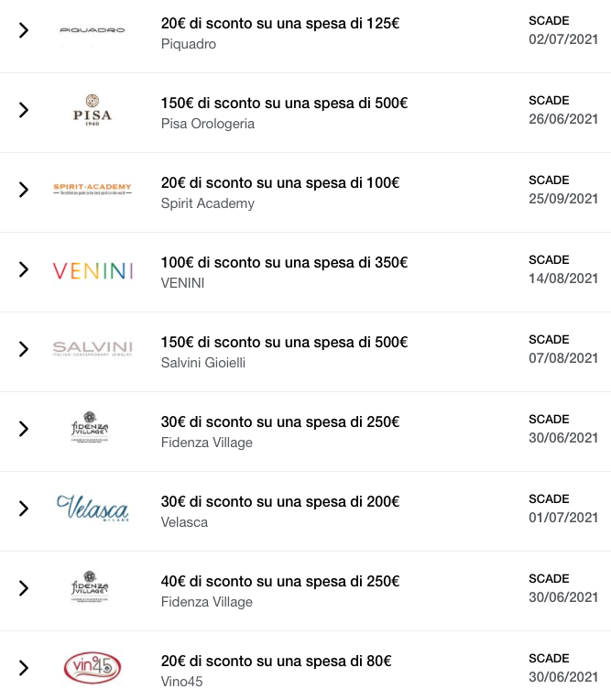611x700 pixels.
Task: Expand the Piquadro offer chevron
Action: (24, 30)
